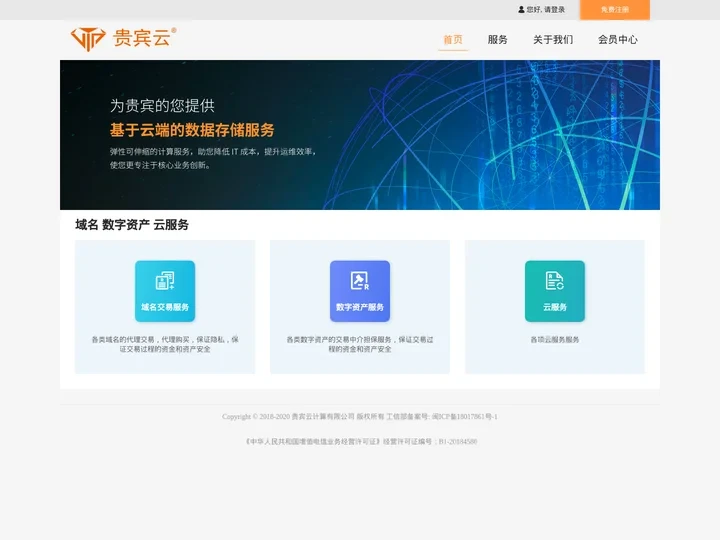Open the 服务 navigation menu item
The image size is (720, 540).
[x=497, y=39]
